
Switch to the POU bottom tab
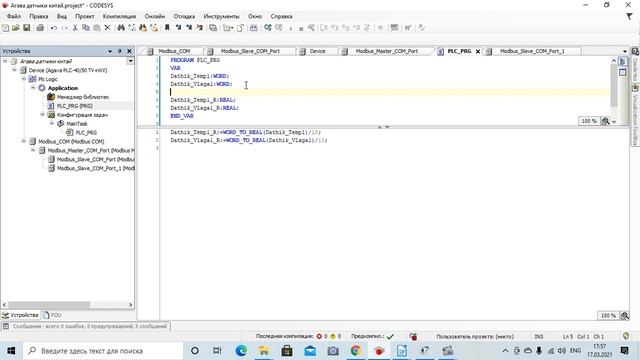click(x=53, y=315)
